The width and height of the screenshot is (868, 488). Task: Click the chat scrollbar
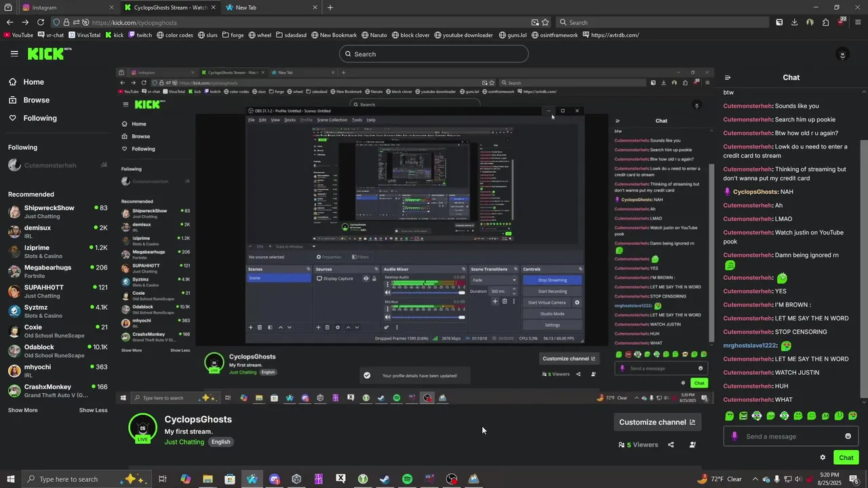[863, 268]
